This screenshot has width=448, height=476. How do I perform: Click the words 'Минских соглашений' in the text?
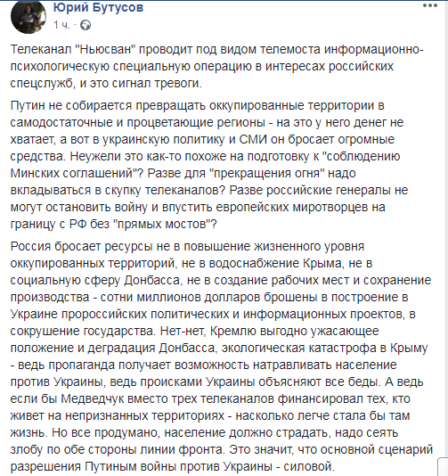click(73, 173)
